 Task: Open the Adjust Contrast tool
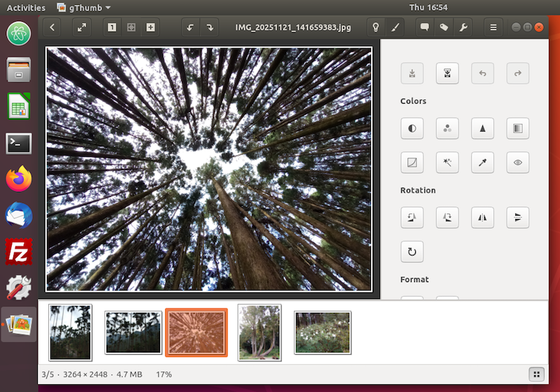[412, 129]
